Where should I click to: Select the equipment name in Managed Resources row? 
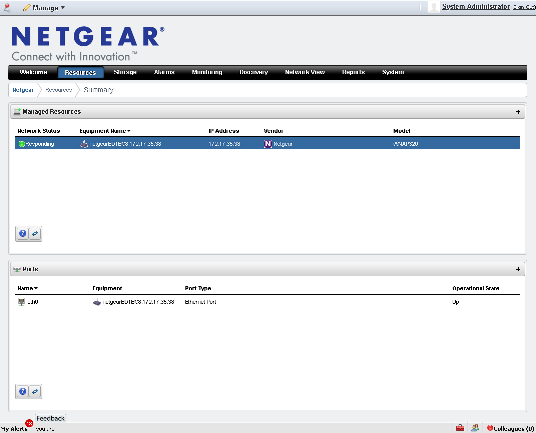click(126, 144)
